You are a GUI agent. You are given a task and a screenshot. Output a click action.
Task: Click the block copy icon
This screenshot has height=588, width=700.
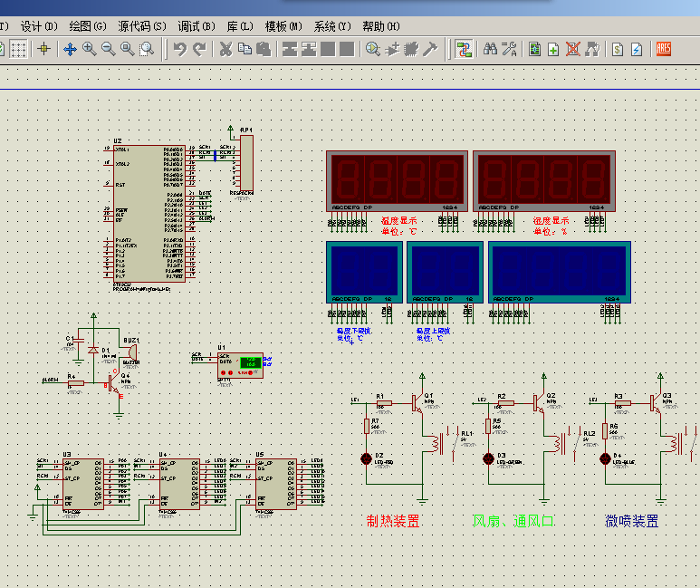point(290,49)
